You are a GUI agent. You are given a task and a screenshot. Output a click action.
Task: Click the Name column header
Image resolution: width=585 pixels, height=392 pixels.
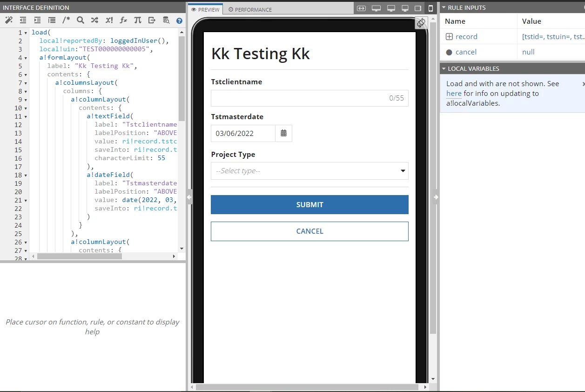pyautogui.click(x=455, y=21)
